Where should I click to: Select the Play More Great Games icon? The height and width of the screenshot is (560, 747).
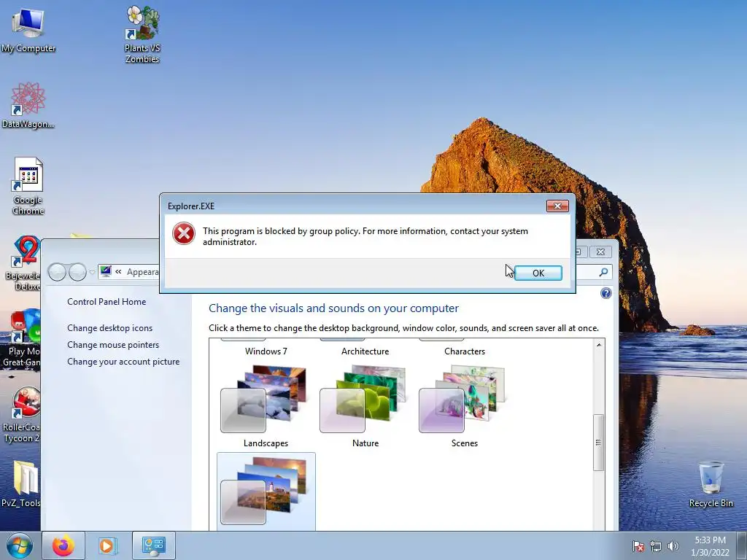(21, 338)
